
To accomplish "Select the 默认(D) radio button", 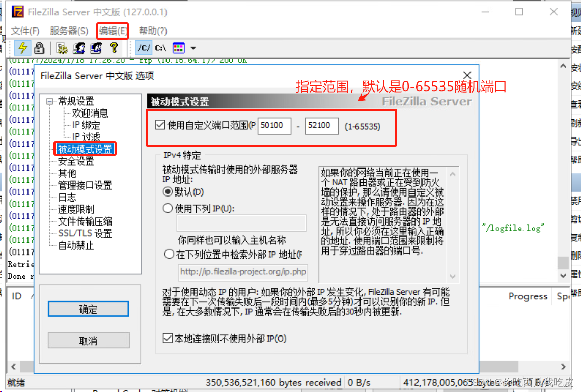I will click(x=168, y=191).
